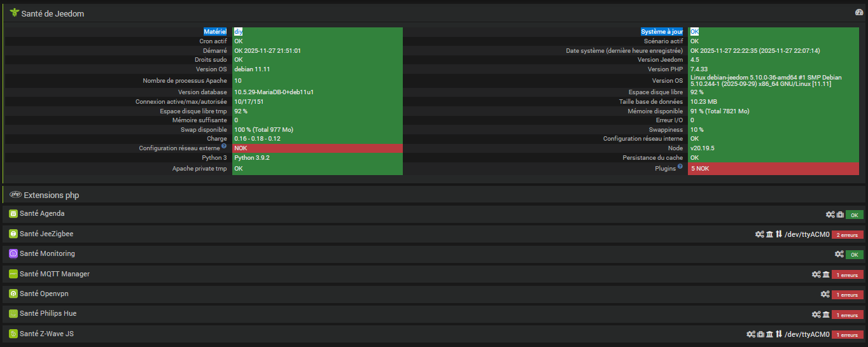Expand the Santé Z-Wave JS section

(46, 334)
